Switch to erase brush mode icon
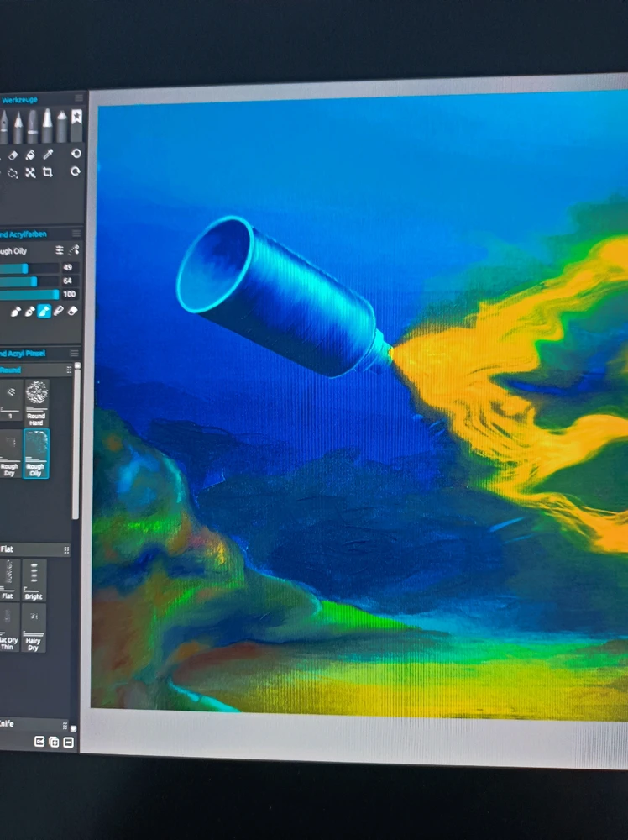 (x=72, y=311)
